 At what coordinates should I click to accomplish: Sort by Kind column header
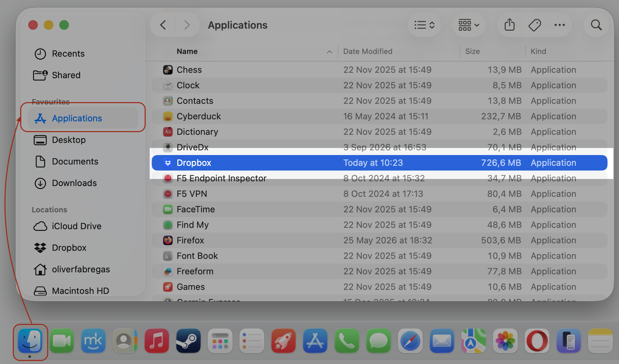coord(538,51)
